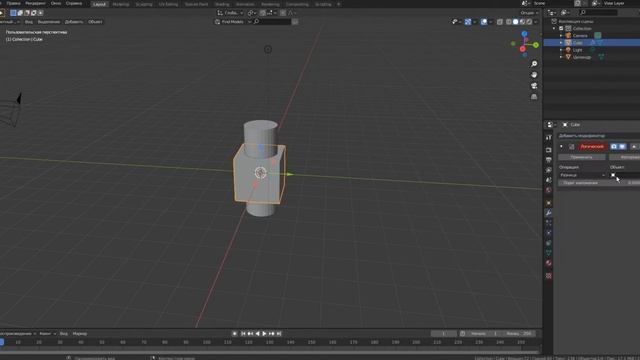Toggle modifier render visibility camera icon
This screenshot has width=640, height=360.
coord(614,147)
